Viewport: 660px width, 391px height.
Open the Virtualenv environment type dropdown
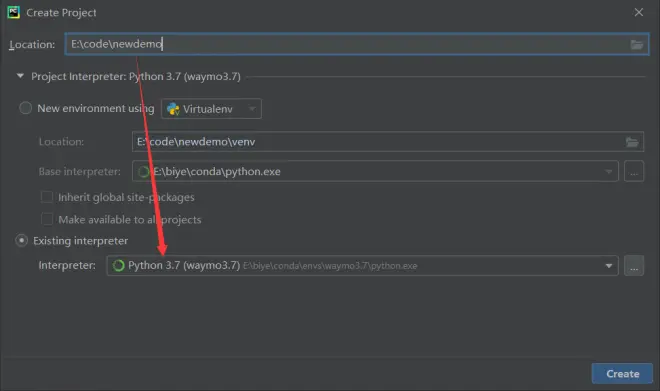pos(211,109)
